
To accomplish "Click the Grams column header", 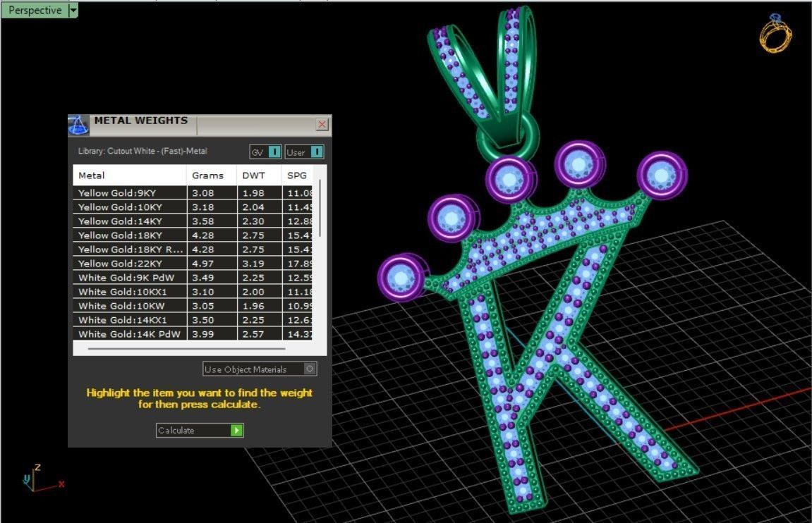I will pos(211,176).
